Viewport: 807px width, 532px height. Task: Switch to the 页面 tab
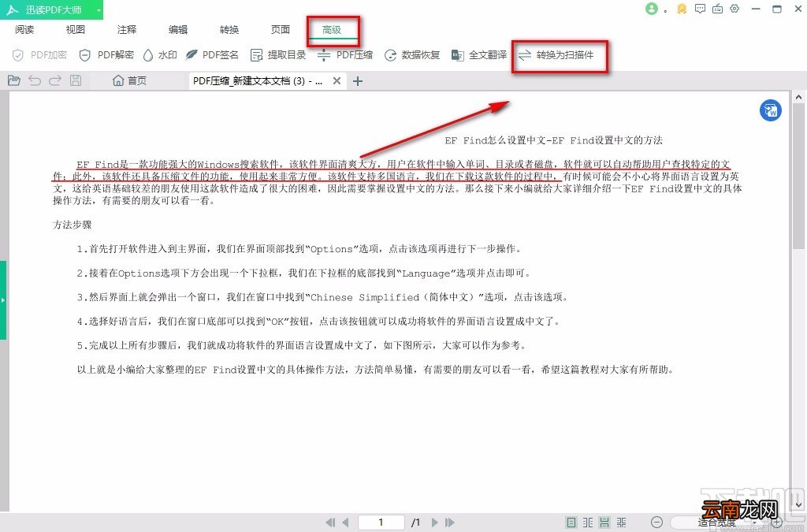[x=281, y=29]
